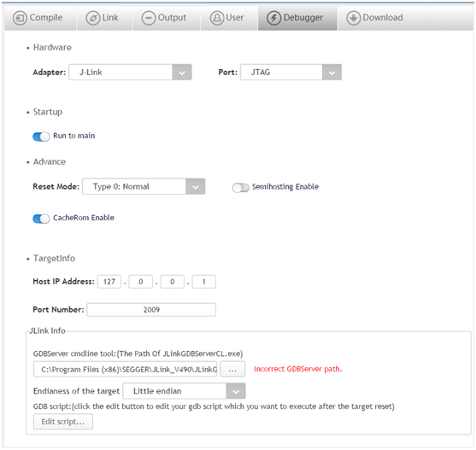476x450 pixels.
Task: Switch to the Download tab label
Action: (383, 18)
